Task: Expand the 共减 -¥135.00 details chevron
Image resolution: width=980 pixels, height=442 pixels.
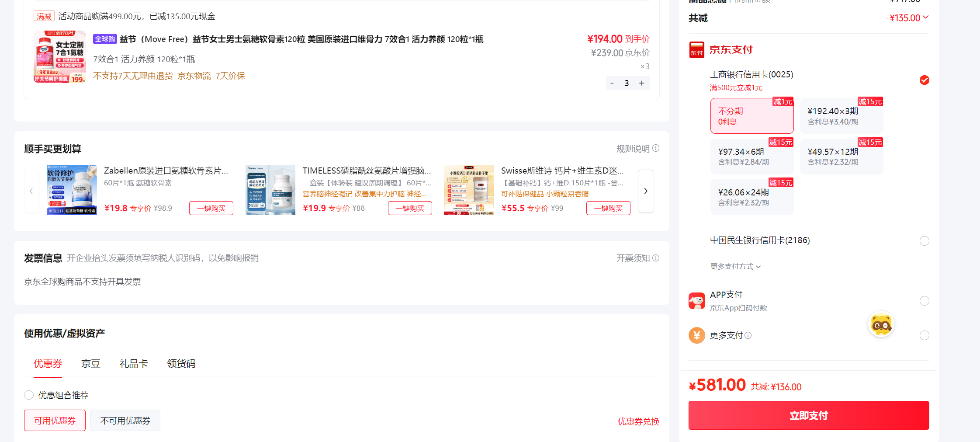Action: (x=925, y=17)
